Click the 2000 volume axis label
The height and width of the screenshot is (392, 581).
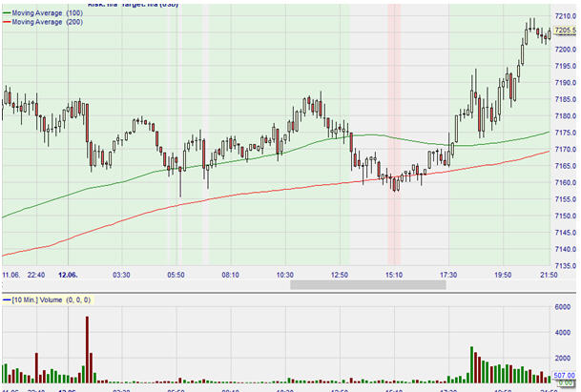point(563,358)
